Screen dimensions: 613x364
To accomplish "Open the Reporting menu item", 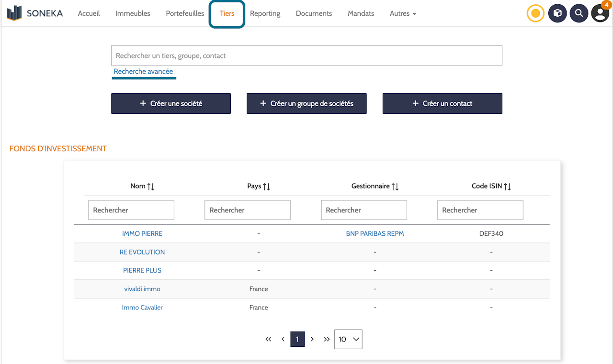I will pyautogui.click(x=265, y=13).
